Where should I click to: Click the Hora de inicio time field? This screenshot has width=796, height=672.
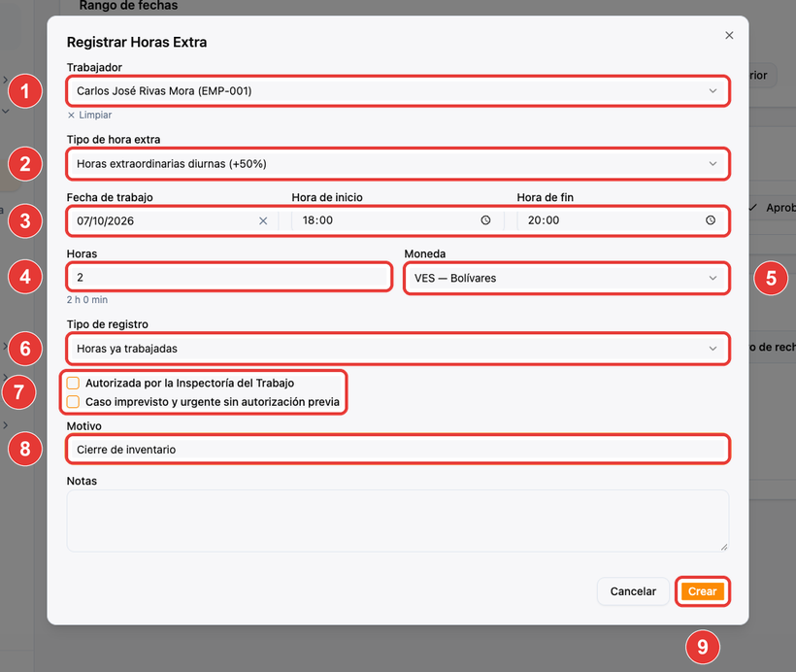(397, 220)
